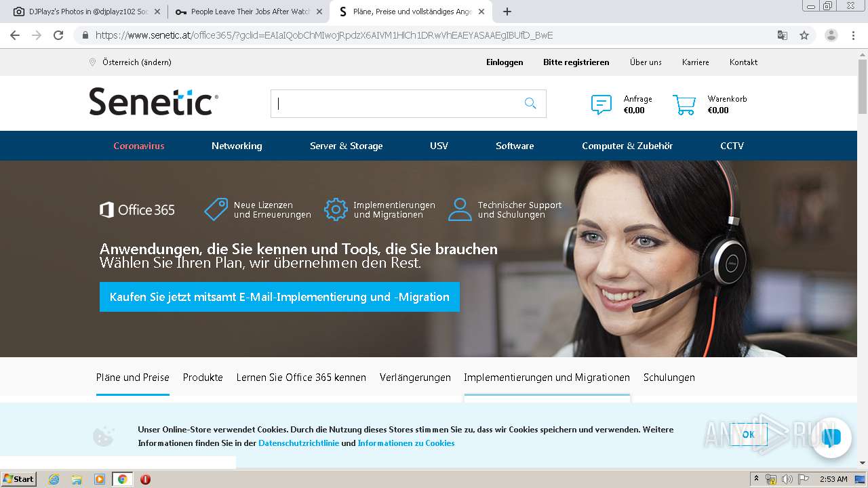Image resolution: width=868 pixels, height=488 pixels.
Task: Click the gear icon for Implementierungen
Action: pos(336,209)
